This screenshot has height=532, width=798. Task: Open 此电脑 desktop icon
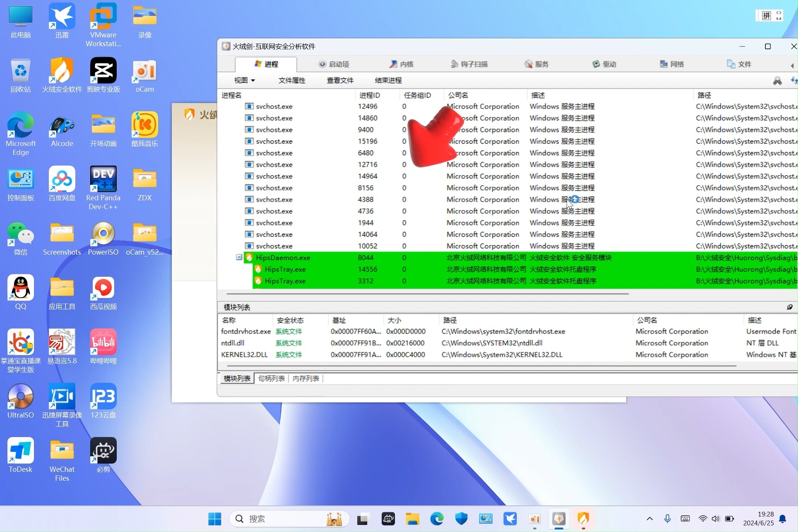[x=21, y=21]
